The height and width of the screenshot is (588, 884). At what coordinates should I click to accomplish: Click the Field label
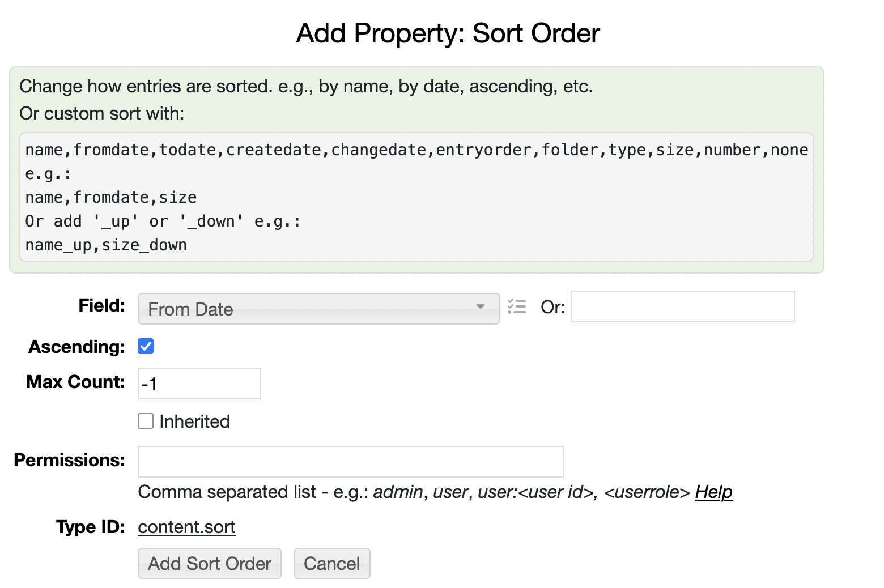[x=101, y=305]
